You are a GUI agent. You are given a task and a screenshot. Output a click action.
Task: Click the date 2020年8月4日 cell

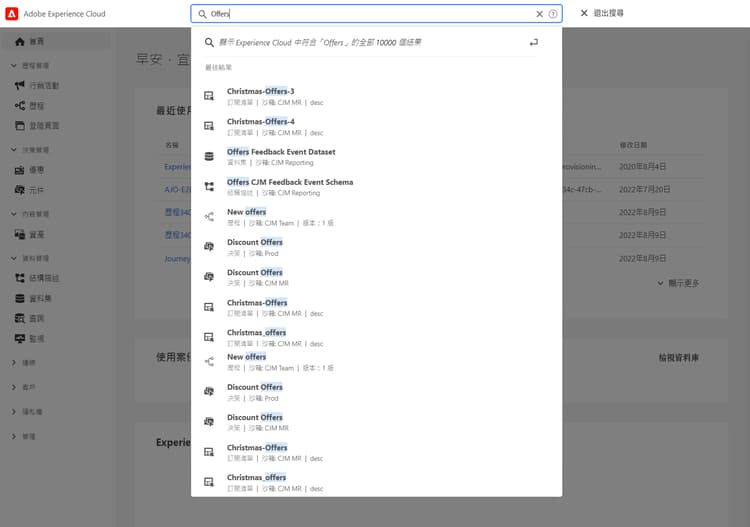click(x=642, y=166)
